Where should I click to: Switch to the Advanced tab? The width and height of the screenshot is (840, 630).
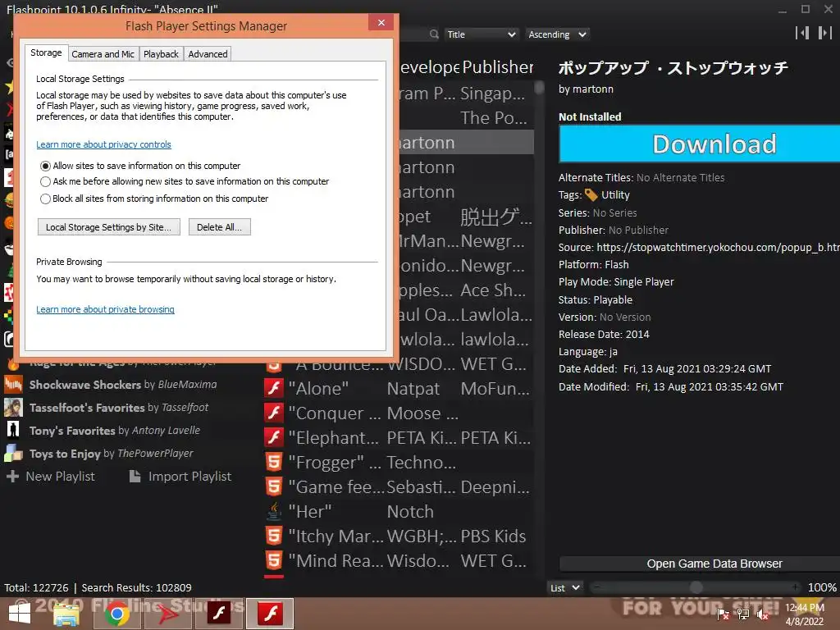pos(208,54)
